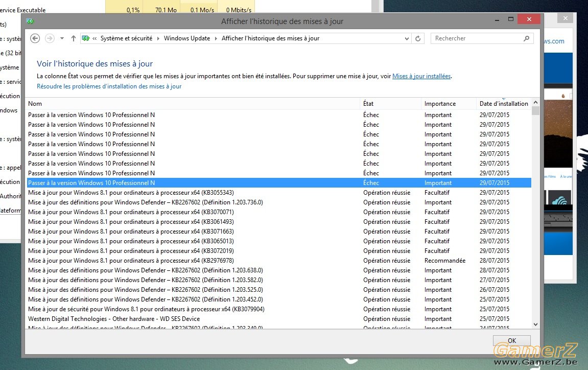Expand the chevron after Windows Update breadcrumb
588x370 pixels.
(216, 38)
